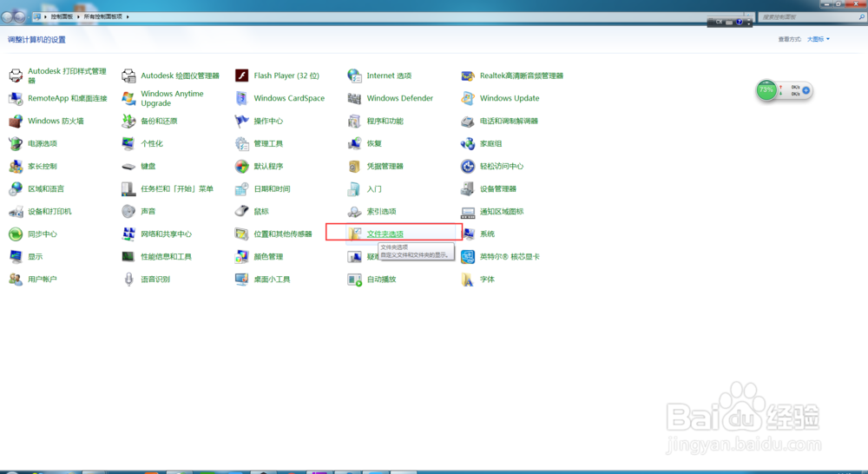
Task: Click the 控制面板 breadcrumb
Action: click(62, 16)
